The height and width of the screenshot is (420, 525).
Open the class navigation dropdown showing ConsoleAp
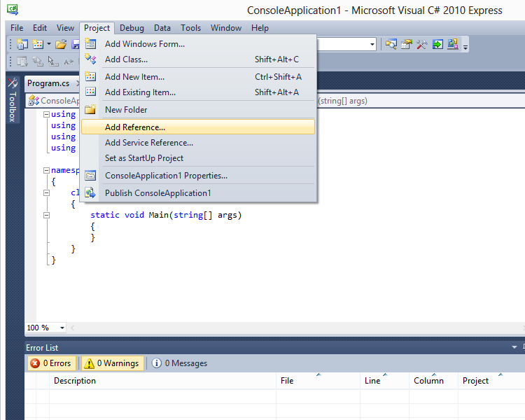(54, 101)
